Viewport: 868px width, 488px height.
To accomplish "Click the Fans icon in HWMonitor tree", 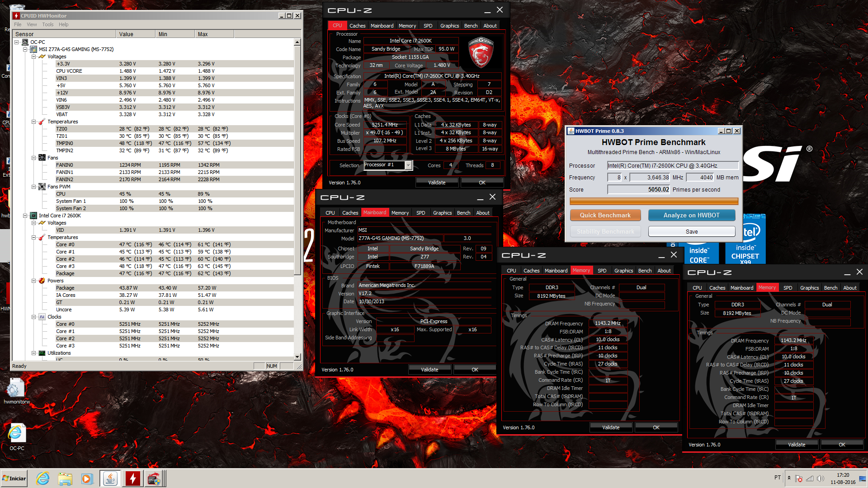I will click(x=42, y=158).
